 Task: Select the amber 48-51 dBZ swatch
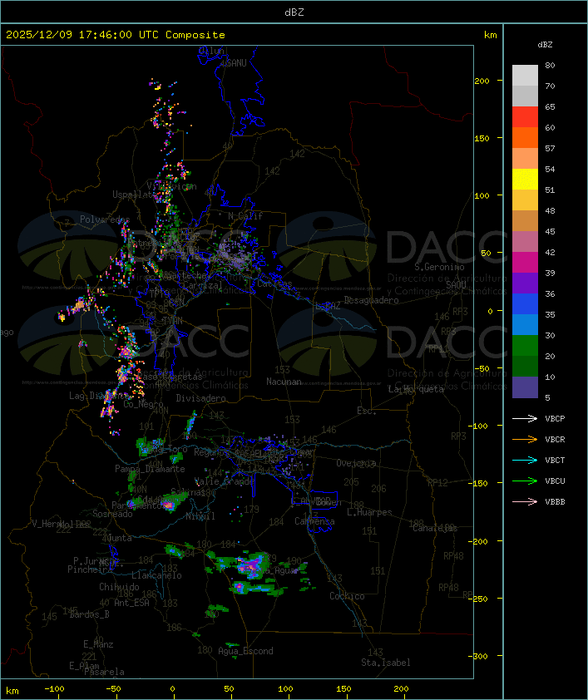525,200
